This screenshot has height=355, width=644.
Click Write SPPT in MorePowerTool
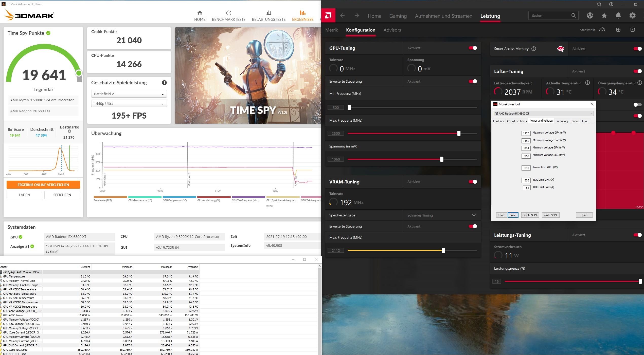coord(550,215)
